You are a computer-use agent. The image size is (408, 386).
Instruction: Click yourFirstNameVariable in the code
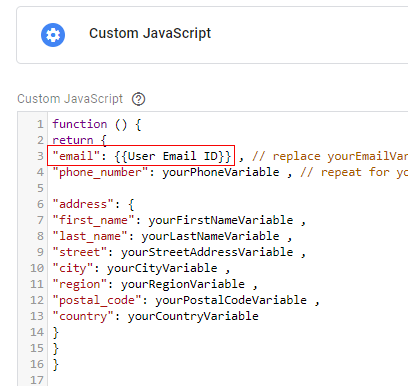(x=221, y=220)
